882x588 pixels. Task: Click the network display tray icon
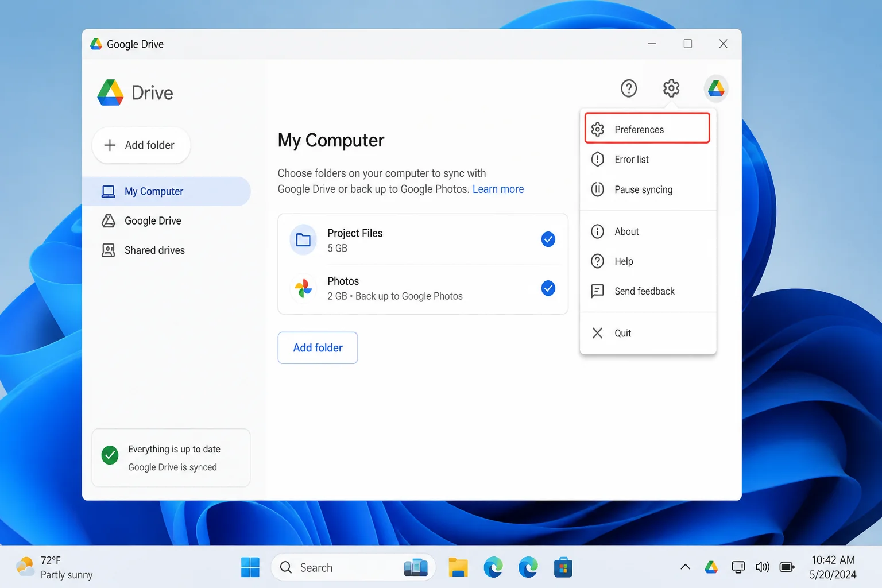[738, 567]
